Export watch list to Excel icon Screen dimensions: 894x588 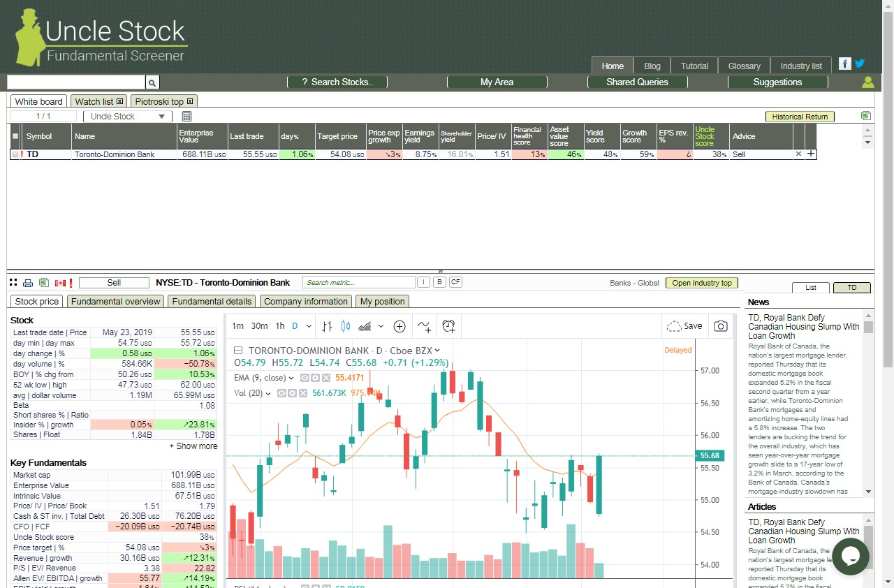click(x=866, y=116)
